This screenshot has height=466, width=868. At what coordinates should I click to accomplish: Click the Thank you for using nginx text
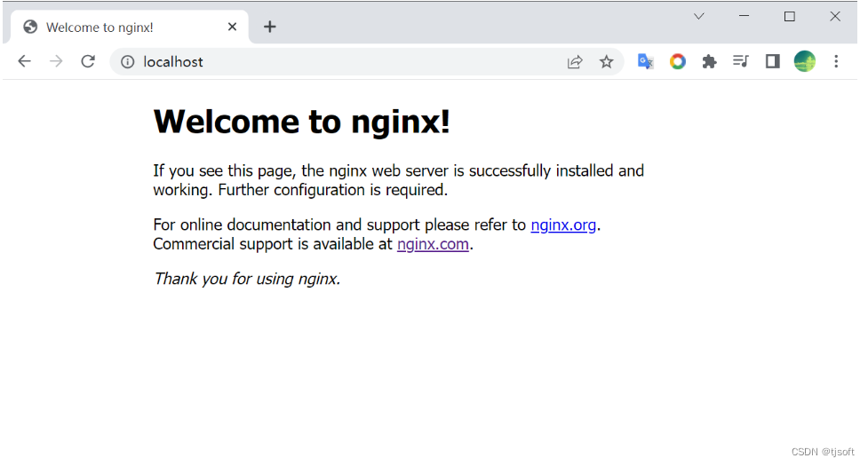247,279
